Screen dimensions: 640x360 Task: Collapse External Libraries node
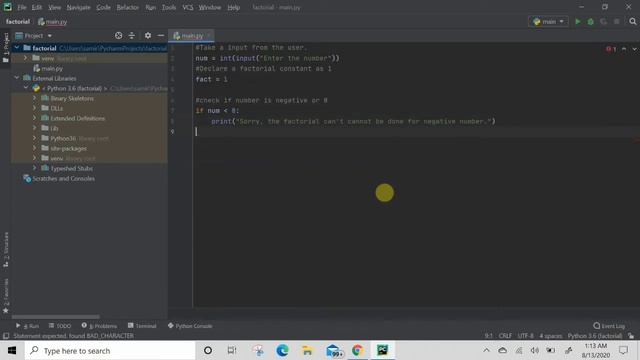(17, 78)
